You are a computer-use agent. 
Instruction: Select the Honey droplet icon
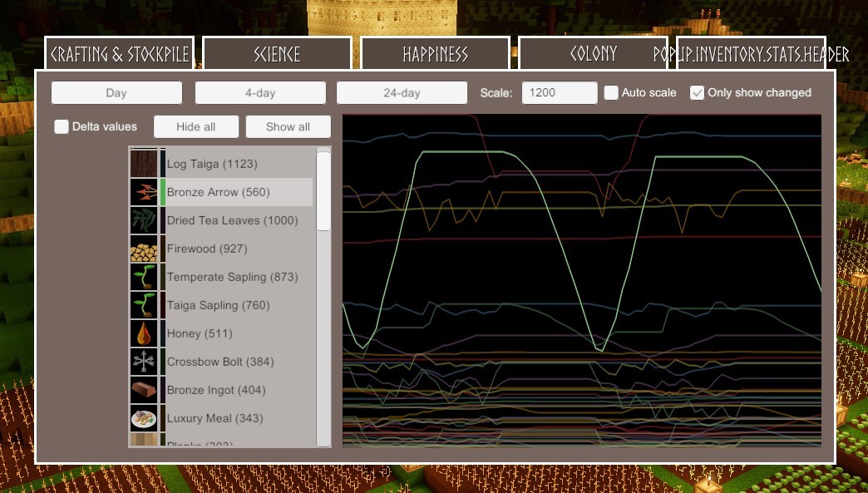(144, 333)
